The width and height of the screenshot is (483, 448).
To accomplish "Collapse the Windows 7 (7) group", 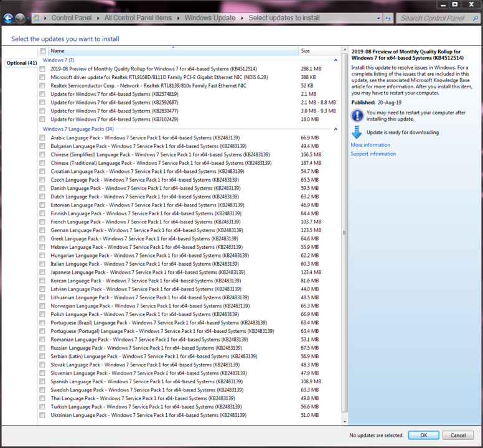I will click(x=335, y=60).
